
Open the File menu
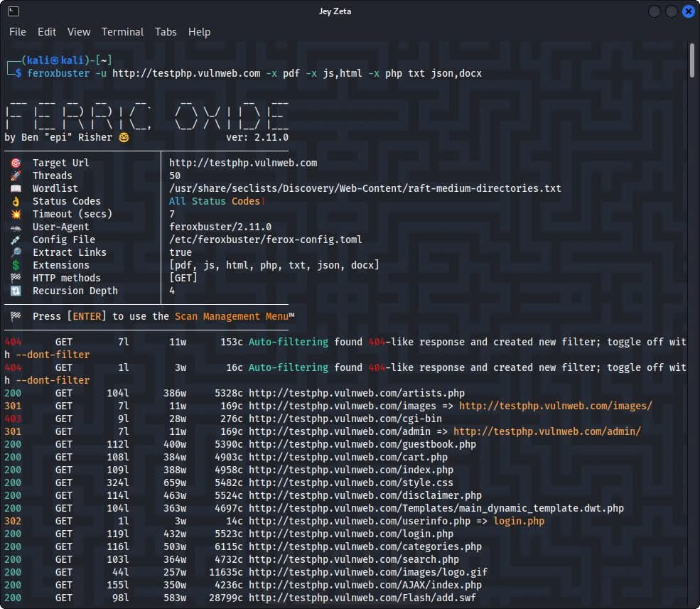(17, 32)
